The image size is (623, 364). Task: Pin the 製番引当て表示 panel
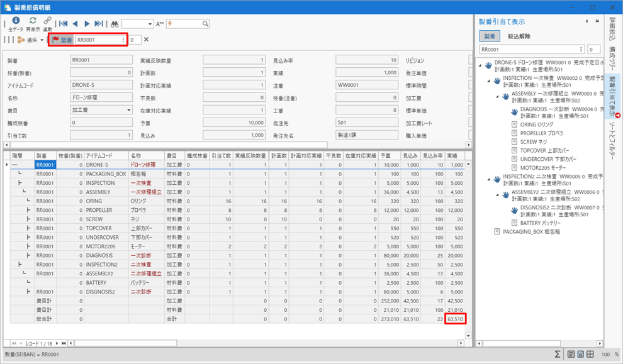click(x=597, y=21)
